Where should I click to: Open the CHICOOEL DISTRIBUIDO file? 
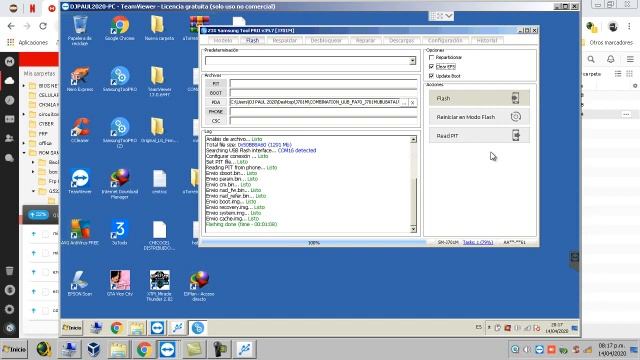click(159, 236)
